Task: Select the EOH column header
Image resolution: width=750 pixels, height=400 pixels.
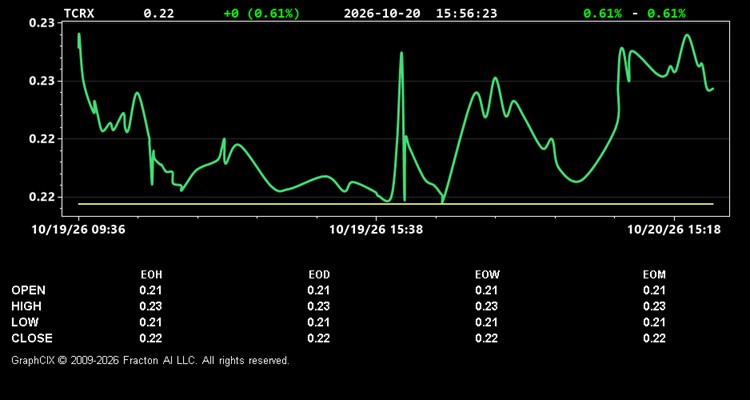Action: tap(151, 275)
